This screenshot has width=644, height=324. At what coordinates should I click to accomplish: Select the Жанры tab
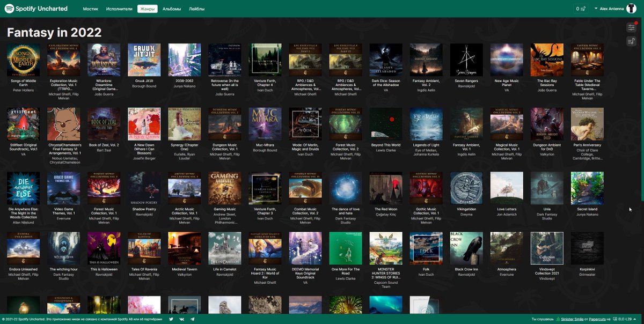click(x=147, y=9)
